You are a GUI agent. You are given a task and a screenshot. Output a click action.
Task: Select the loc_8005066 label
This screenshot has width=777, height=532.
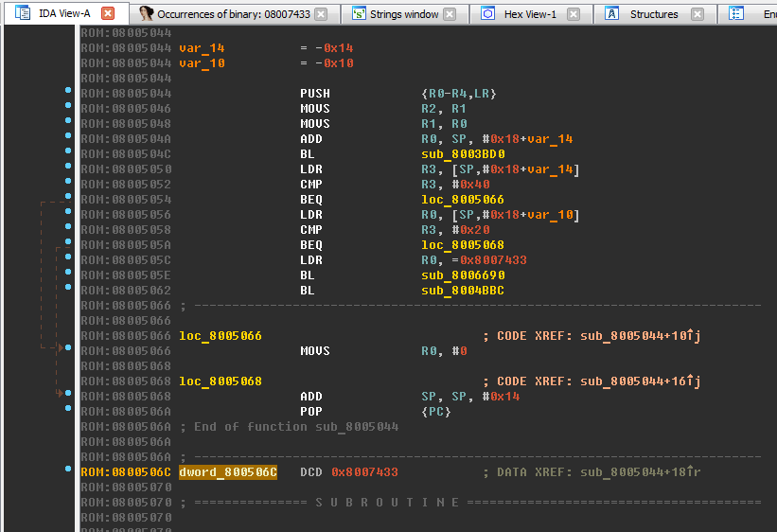tap(220, 336)
